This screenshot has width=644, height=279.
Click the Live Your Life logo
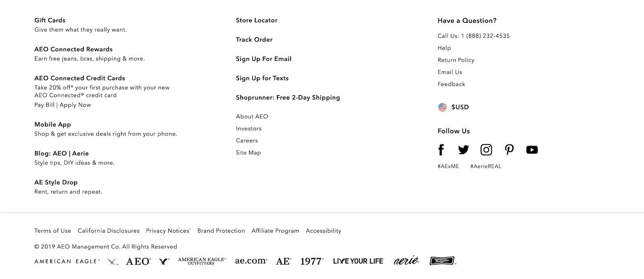358,261
